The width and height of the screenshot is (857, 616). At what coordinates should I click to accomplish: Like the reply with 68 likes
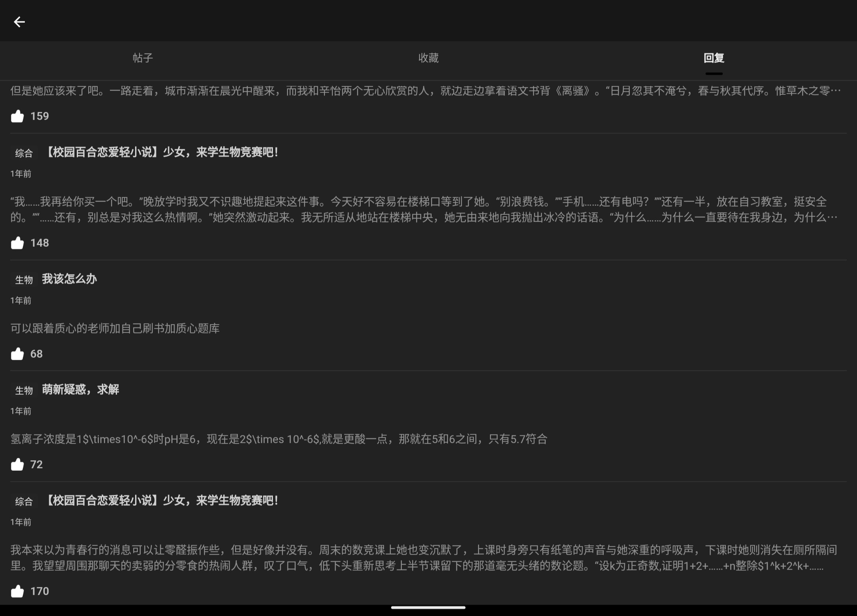17,354
